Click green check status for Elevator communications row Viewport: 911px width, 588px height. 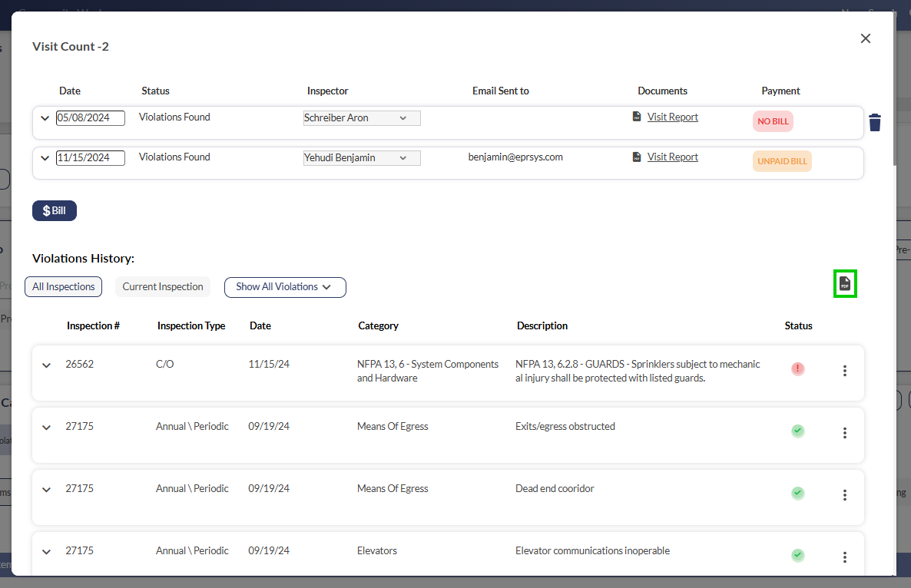[798, 555]
